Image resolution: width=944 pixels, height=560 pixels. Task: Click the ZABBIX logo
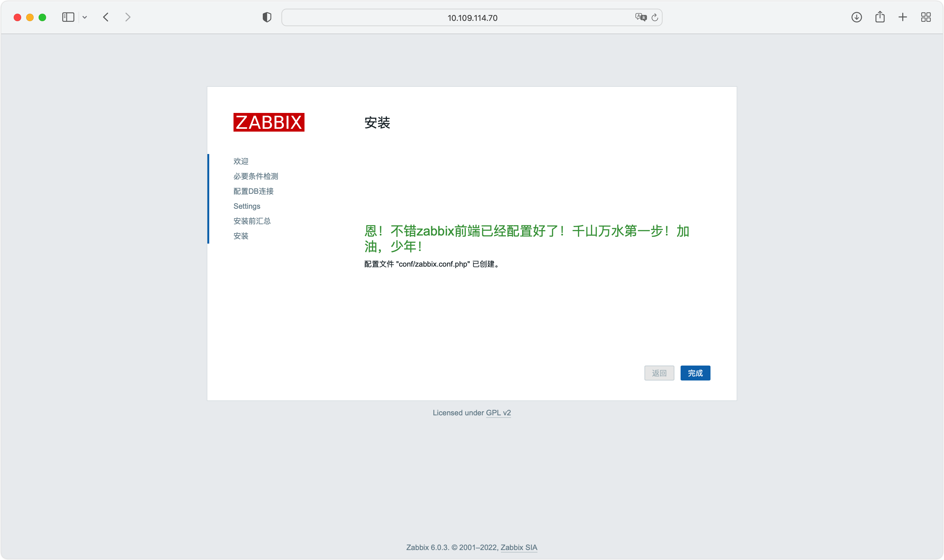pos(269,122)
